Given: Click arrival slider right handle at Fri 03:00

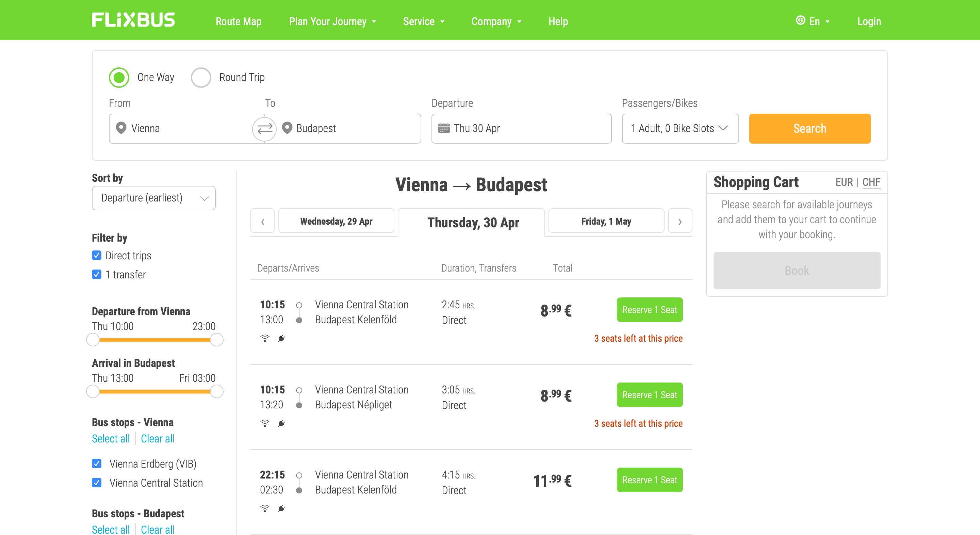Looking at the screenshot, I should pyautogui.click(x=217, y=391).
